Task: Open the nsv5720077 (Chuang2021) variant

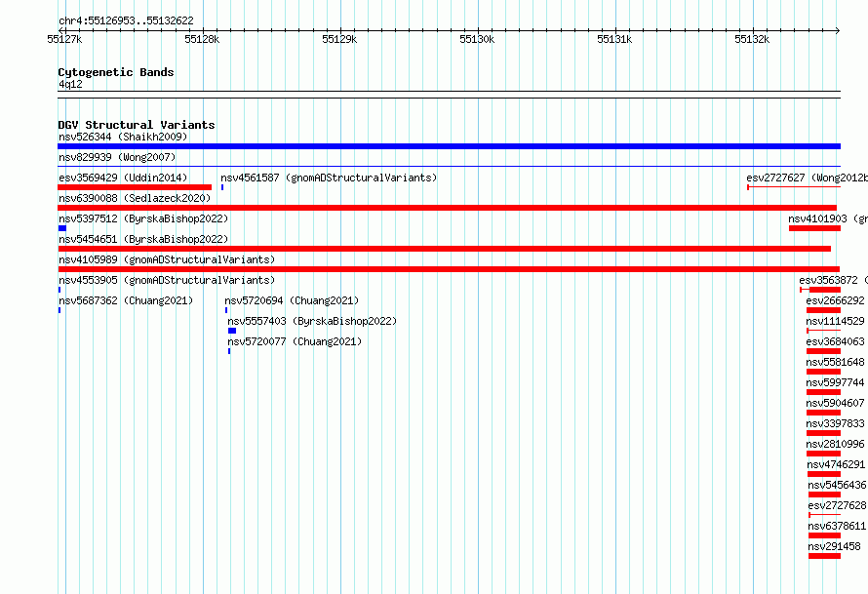Action: [295, 341]
